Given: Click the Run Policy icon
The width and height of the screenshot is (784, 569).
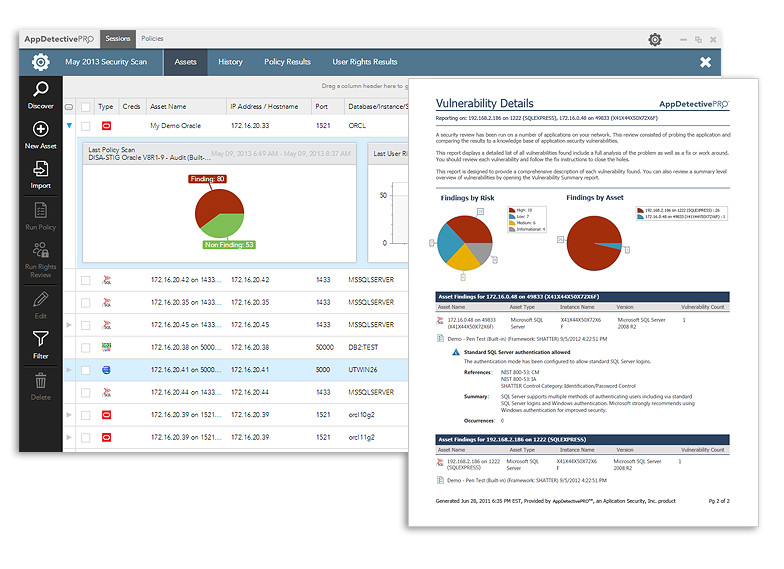Looking at the screenshot, I should coord(41,211).
